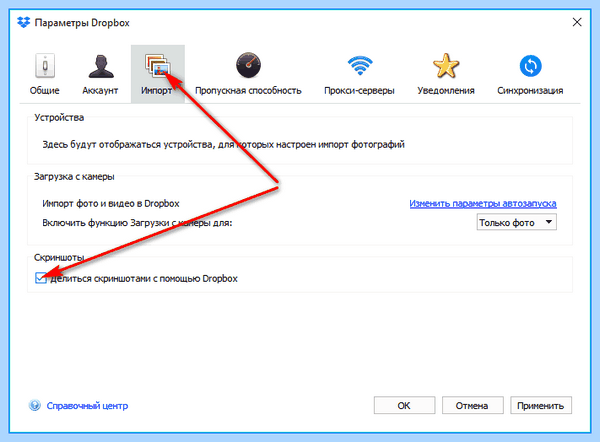Screen dimensions: 600x442
Task: Expand the Только фото dropdown
Action: click(x=516, y=222)
